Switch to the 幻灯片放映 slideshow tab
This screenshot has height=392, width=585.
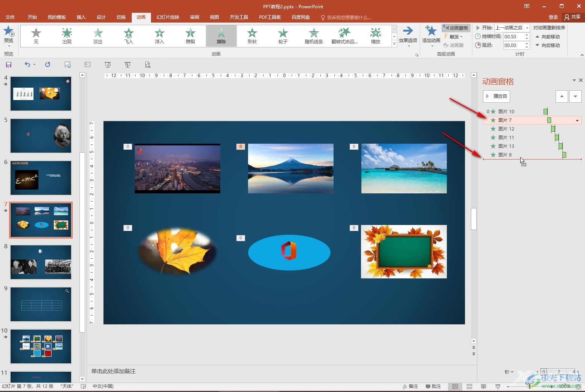pyautogui.click(x=168, y=17)
